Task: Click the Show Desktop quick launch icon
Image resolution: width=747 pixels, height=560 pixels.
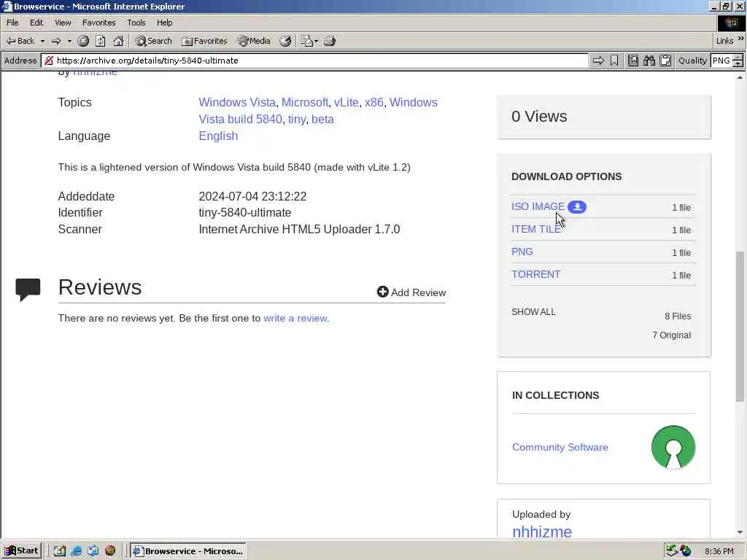Action: point(60,551)
